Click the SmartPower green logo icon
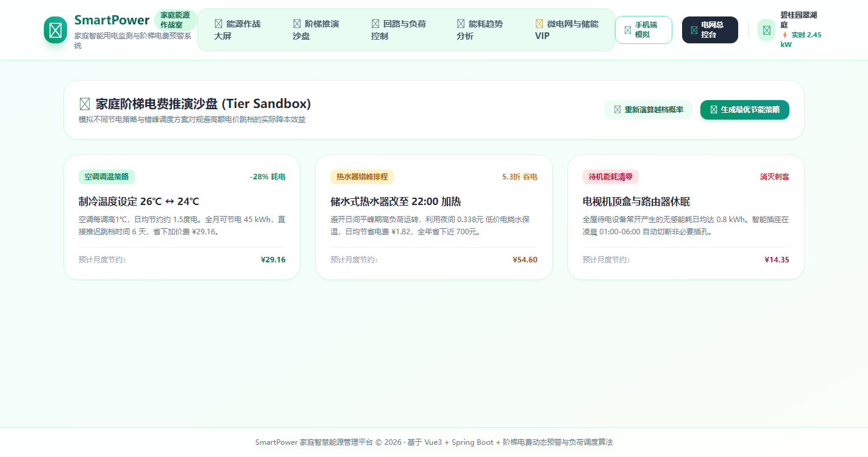This screenshot has height=457, width=868. pyautogui.click(x=55, y=30)
